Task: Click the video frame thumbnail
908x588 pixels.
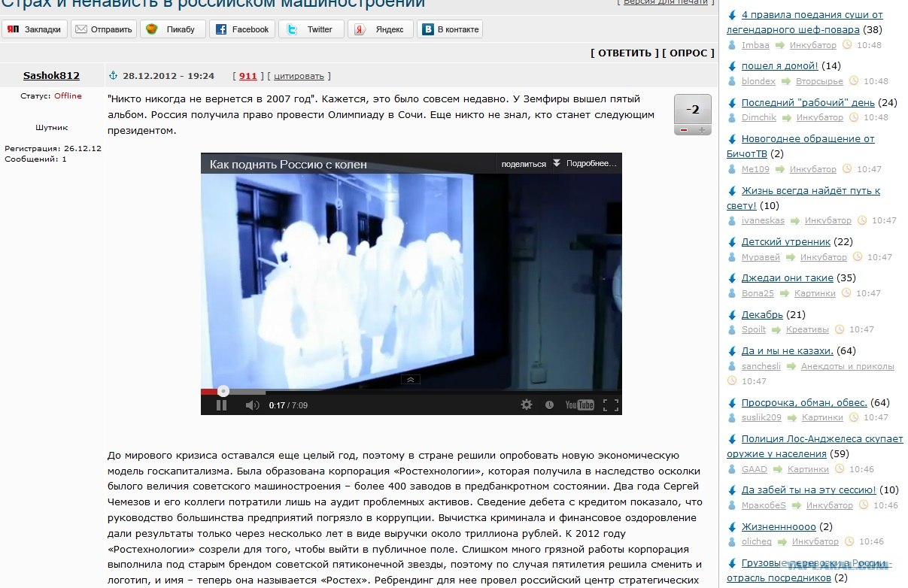Action: coord(411,280)
